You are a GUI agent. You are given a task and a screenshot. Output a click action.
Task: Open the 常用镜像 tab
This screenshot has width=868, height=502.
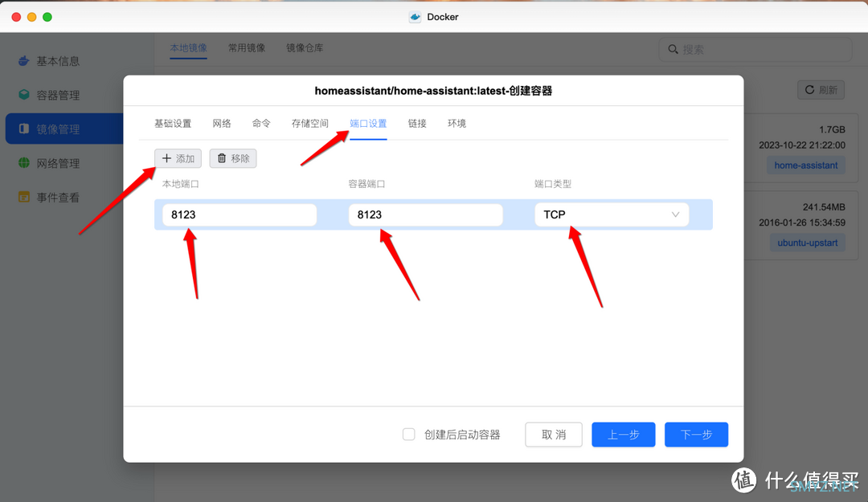247,48
